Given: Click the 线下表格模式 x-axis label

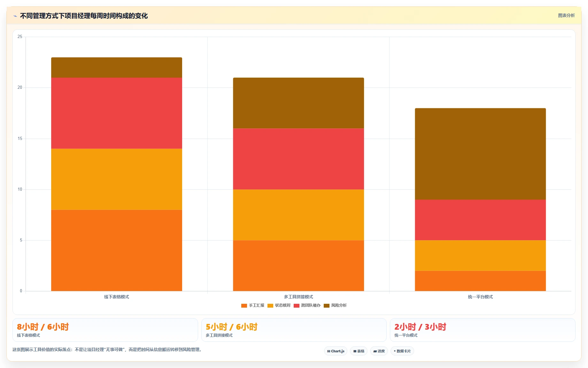Looking at the screenshot, I should [117, 297].
